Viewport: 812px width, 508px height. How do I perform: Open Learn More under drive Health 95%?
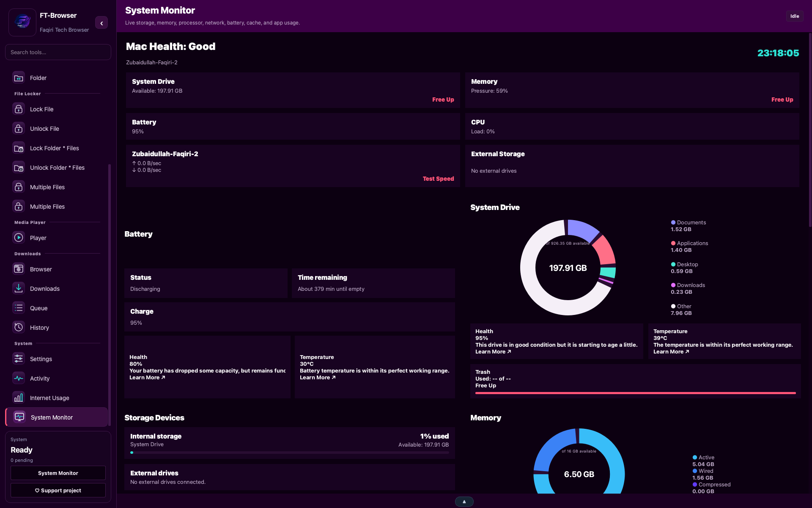point(493,352)
